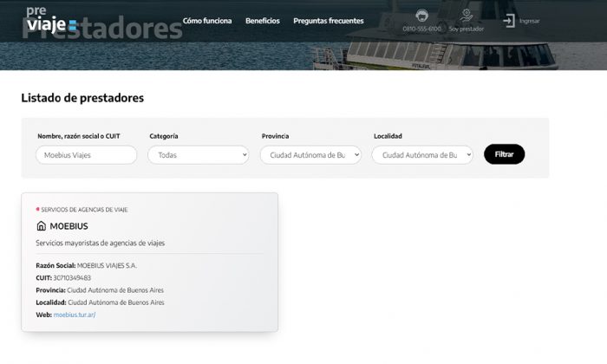Open the Provincia dropdown
The height and width of the screenshot is (364, 607).
310,155
